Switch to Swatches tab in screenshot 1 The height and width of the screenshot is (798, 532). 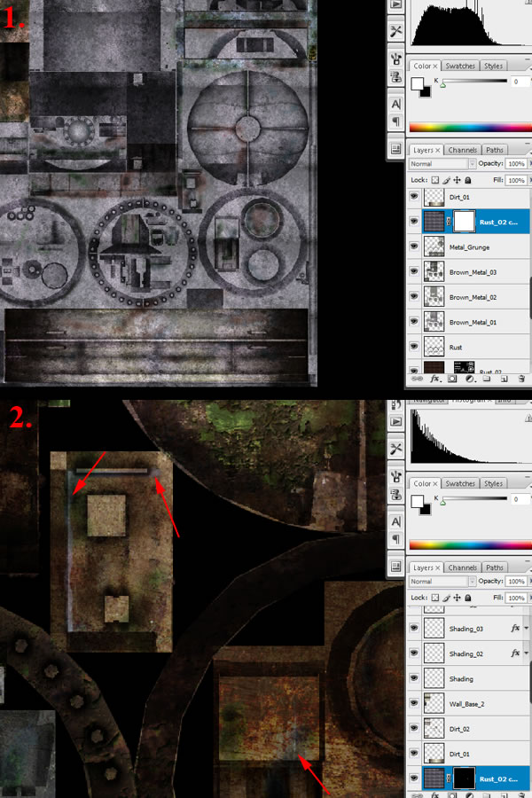click(459, 66)
